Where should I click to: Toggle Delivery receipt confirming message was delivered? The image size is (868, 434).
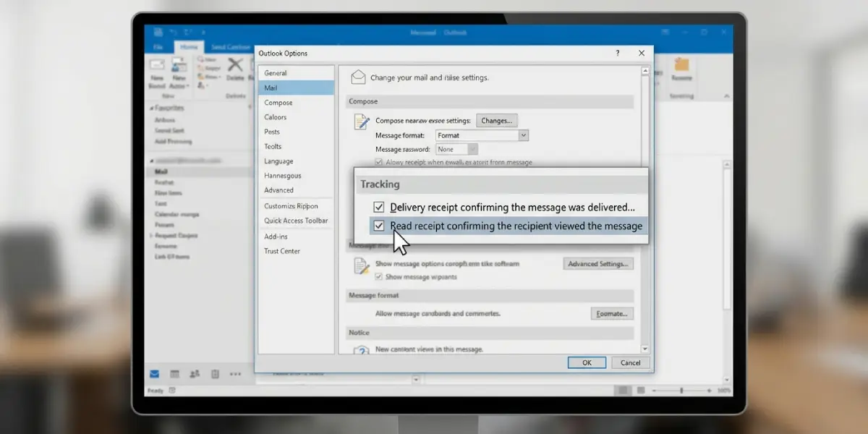click(x=378, y=207)
